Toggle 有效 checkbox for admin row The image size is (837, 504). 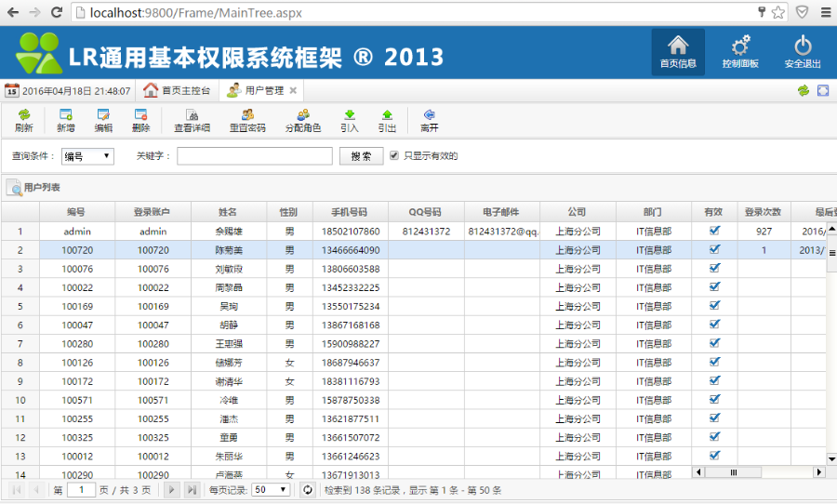tap(714, 230)
